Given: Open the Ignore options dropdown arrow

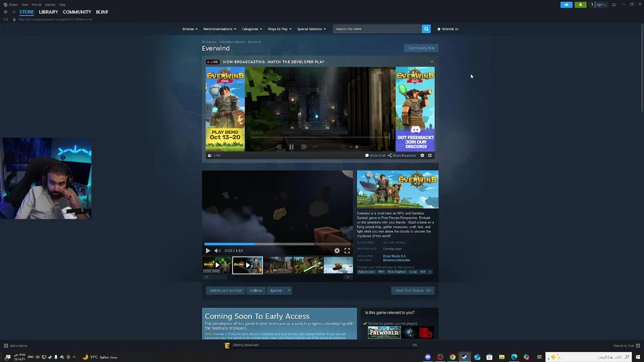Looking at the screenshot, I should (289, 291).
